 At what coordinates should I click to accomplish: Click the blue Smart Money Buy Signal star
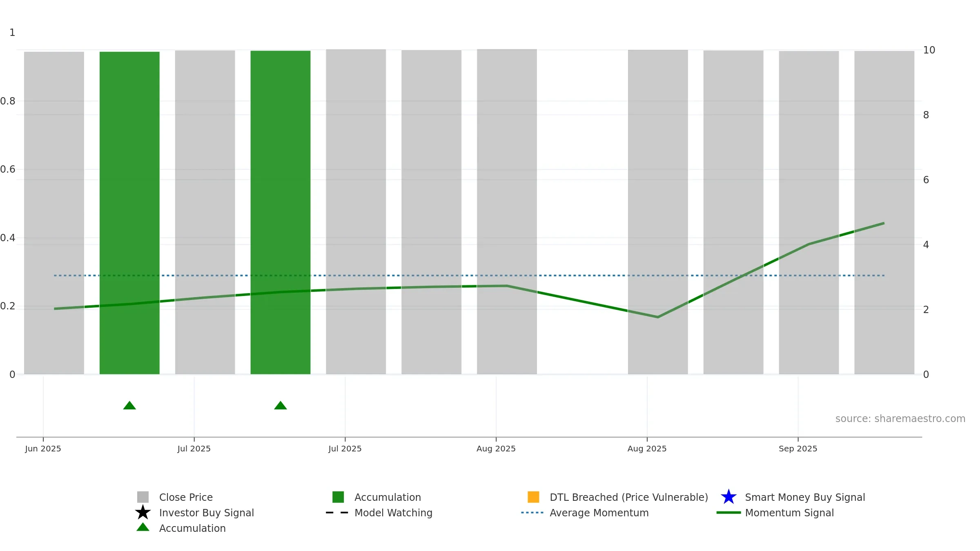pos(728,497)
